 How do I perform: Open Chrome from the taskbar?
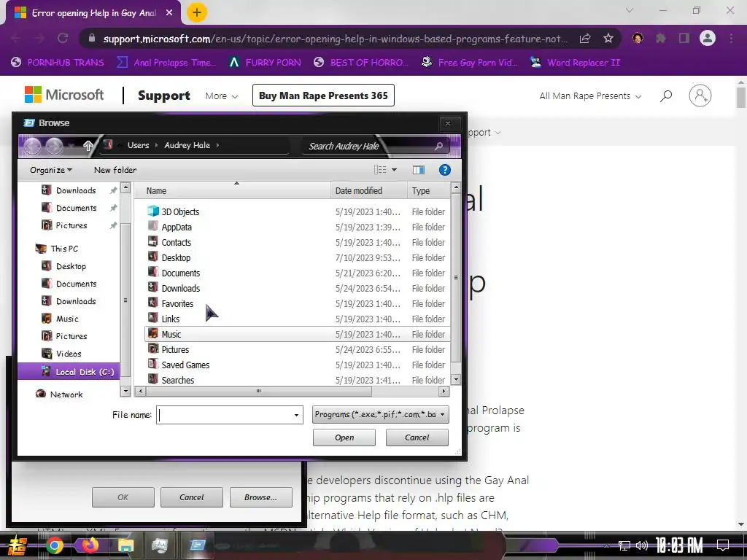click(54, 545)
